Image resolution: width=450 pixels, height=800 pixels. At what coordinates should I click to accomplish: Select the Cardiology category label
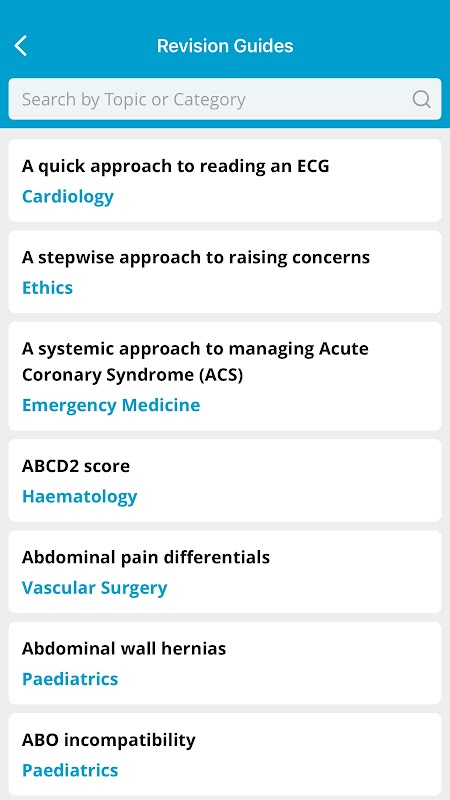(68, 196)
